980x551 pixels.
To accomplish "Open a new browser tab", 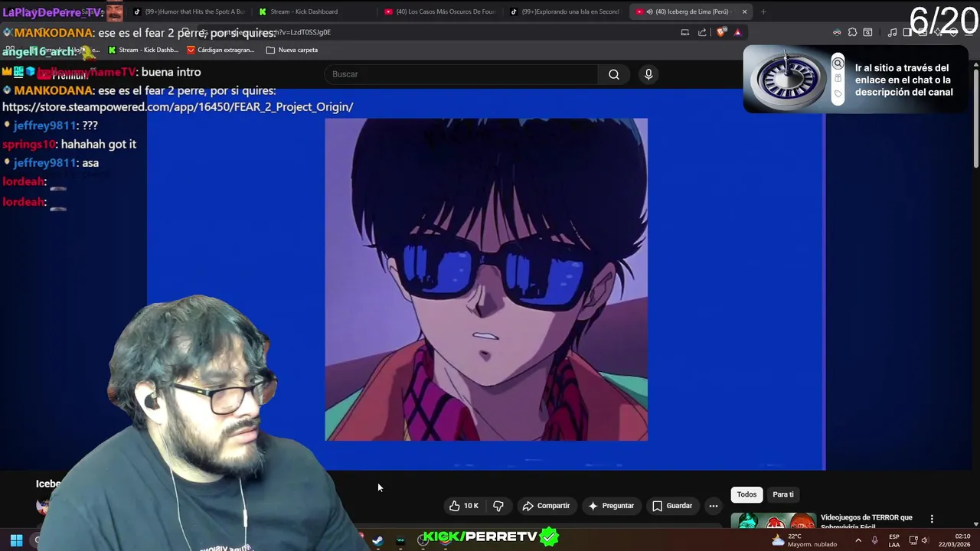I will (x=763, y=11).
